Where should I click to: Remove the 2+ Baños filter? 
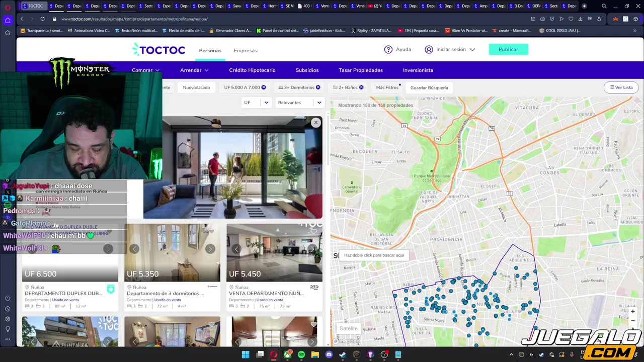pos(361,87)
